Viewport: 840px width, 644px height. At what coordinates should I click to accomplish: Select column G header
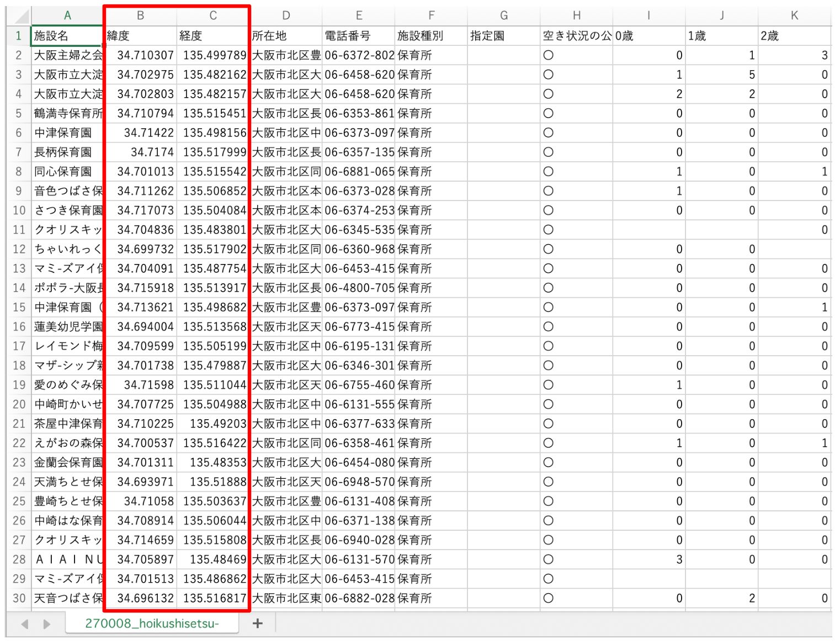[x=504, y=15]
